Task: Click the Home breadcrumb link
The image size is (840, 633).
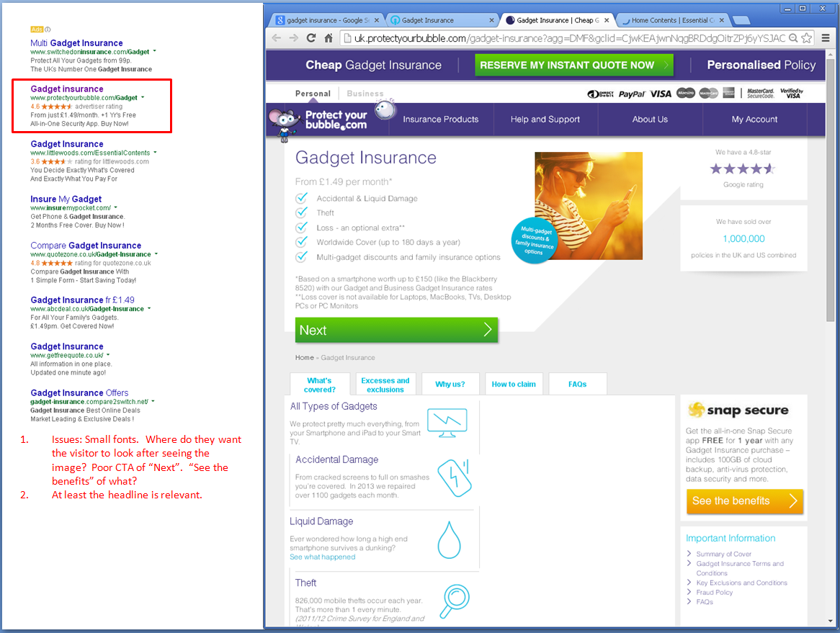Action: (304, 358)
